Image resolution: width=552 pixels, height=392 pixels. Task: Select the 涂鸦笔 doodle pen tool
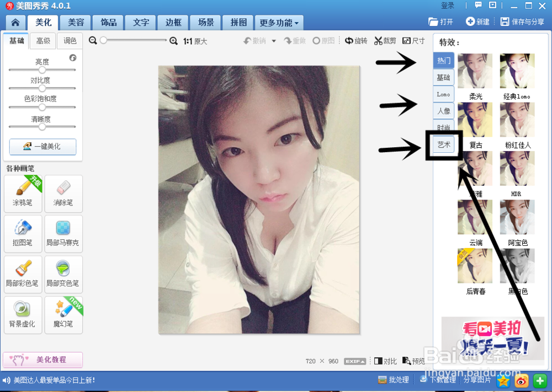tap(23, 194)
